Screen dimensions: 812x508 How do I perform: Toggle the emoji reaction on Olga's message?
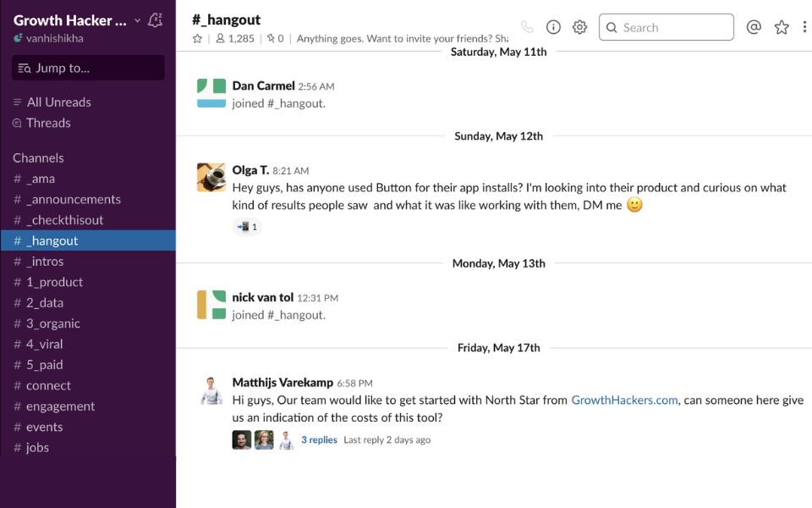(x=247, y=227)
